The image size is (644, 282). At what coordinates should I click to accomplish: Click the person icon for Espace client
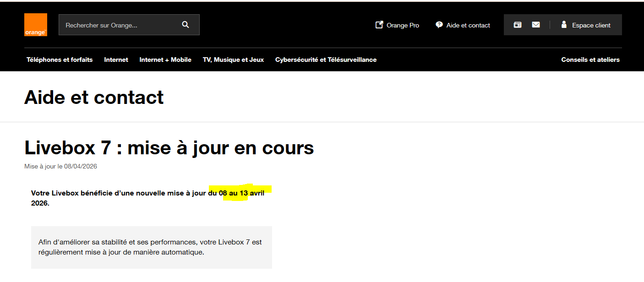[x=564, y=25]
